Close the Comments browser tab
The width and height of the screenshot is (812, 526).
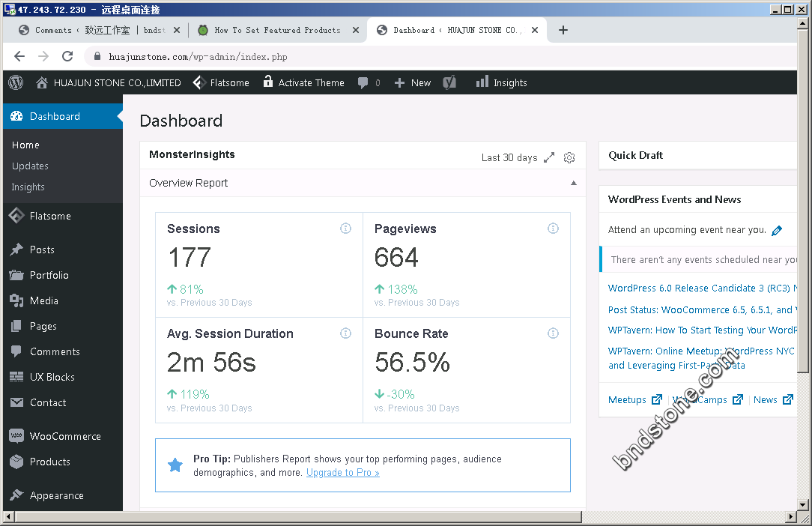click(177, 30)
